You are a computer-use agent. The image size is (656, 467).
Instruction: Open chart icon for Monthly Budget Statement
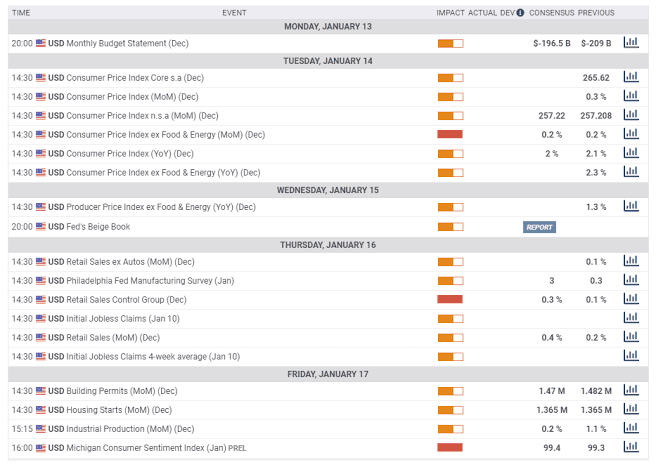click(631, 43)
